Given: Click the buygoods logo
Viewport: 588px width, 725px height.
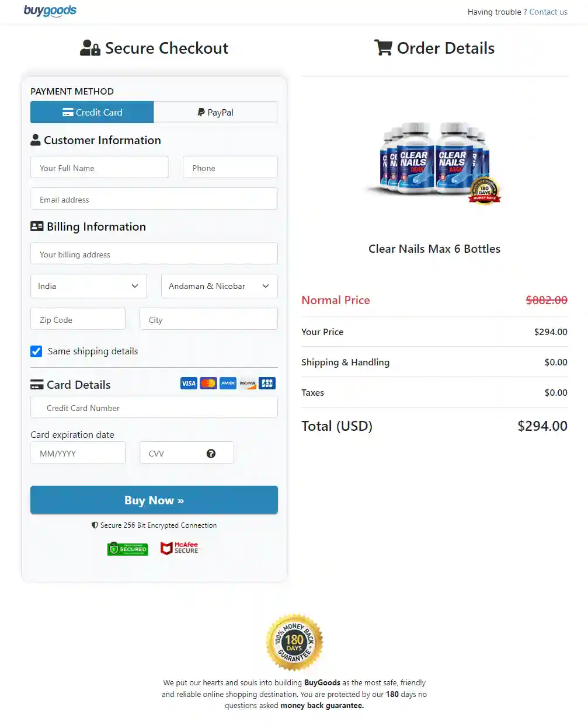Looking at the screenshot, I should 50,11.
